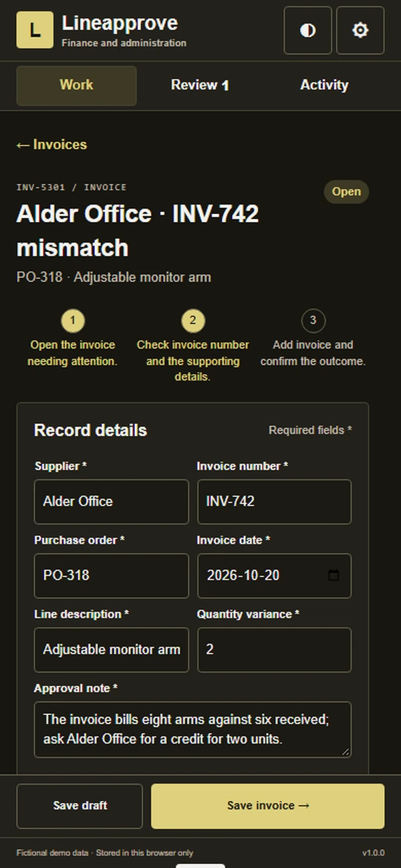Select step 1 circle in the stepper
This screenshot has height=868, width=401.
point(72,321)
